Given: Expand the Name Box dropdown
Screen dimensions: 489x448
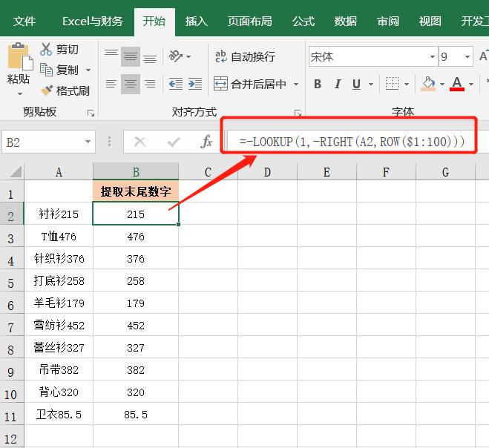Looking at the screenshot, I should (x=88, y=142).
